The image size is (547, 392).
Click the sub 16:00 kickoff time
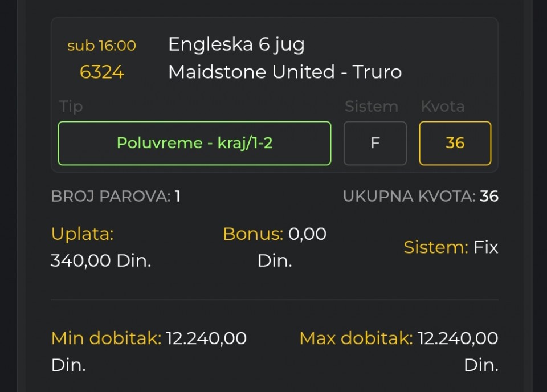pos(101,46)
